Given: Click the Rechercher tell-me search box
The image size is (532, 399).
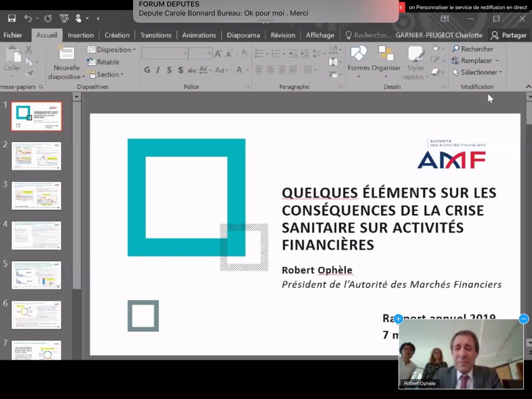Looking at the screenshot, I should [x=368, y=35].
